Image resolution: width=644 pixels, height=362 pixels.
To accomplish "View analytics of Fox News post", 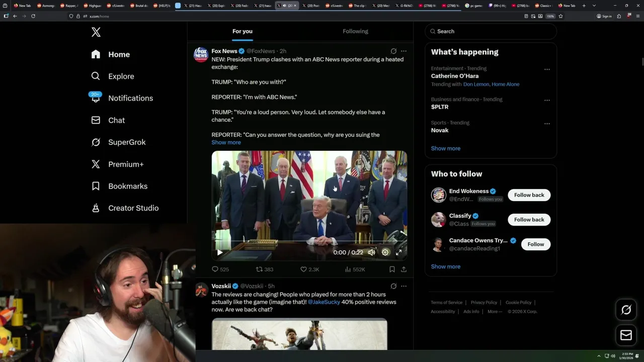I will [355, 269].
